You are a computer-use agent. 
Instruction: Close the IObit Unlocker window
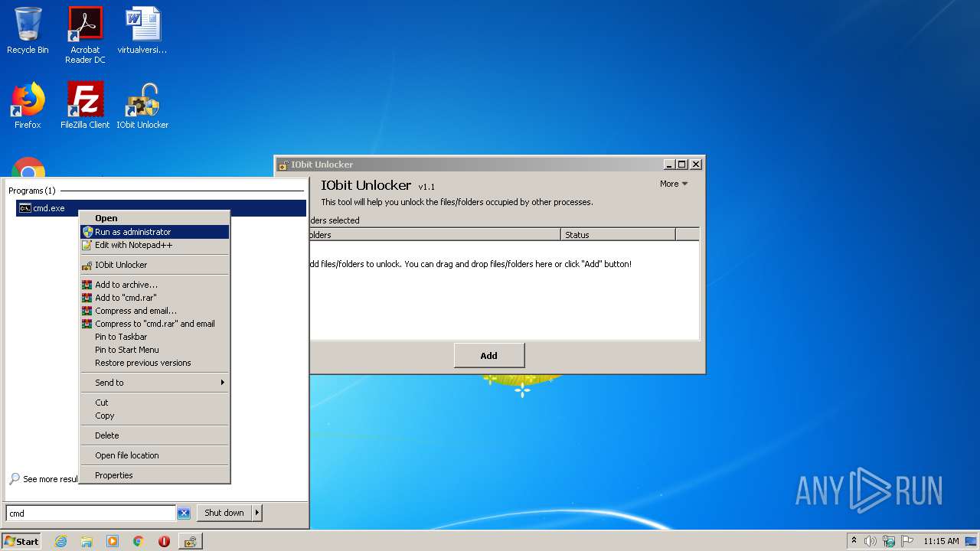pyautogui.click(x=696, y=165)
